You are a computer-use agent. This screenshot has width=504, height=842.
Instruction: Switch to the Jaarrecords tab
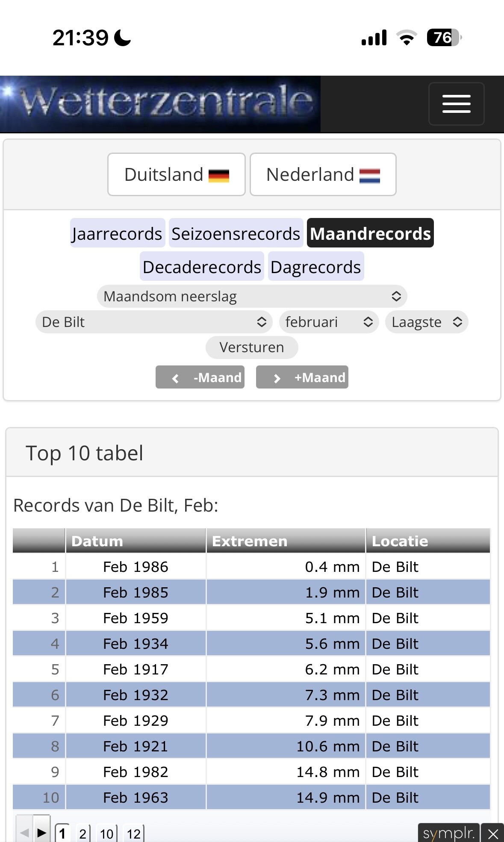pos(118,233)
